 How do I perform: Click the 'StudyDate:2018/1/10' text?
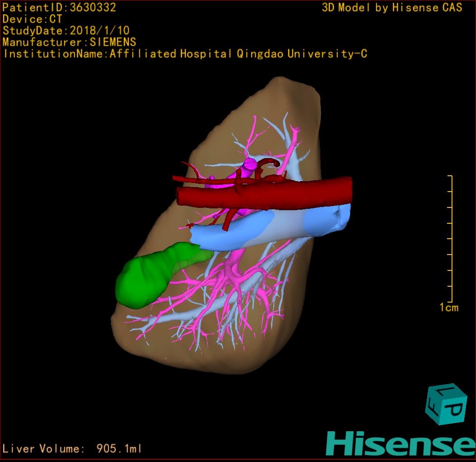pyautogui.click(x=66, y=31)
